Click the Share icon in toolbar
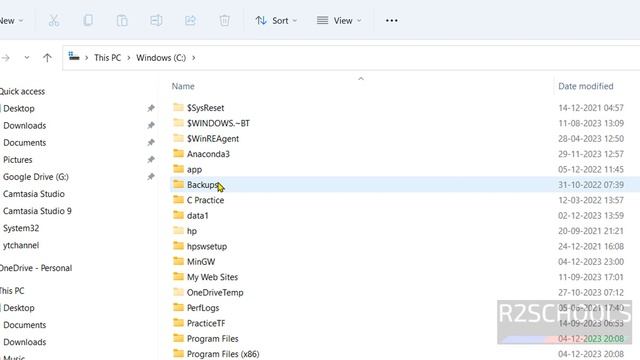This screenshot has height=360, width=640. coord(190,20)
